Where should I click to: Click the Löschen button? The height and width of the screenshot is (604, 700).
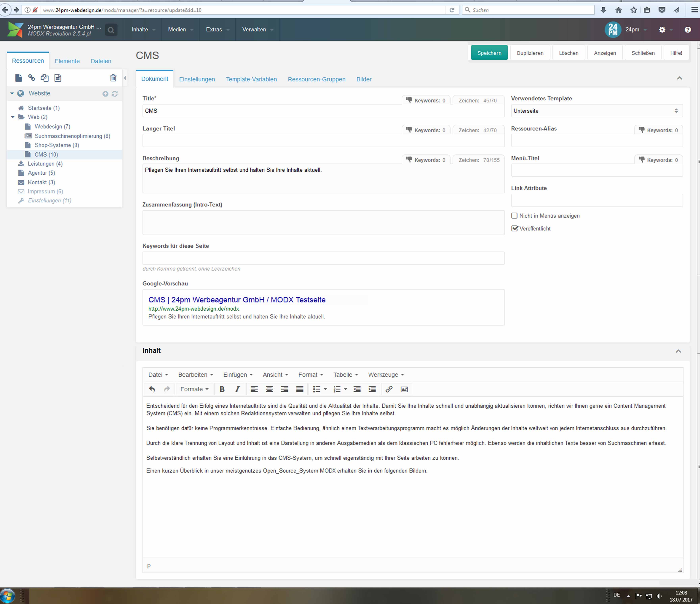click(x=569, y=53)
